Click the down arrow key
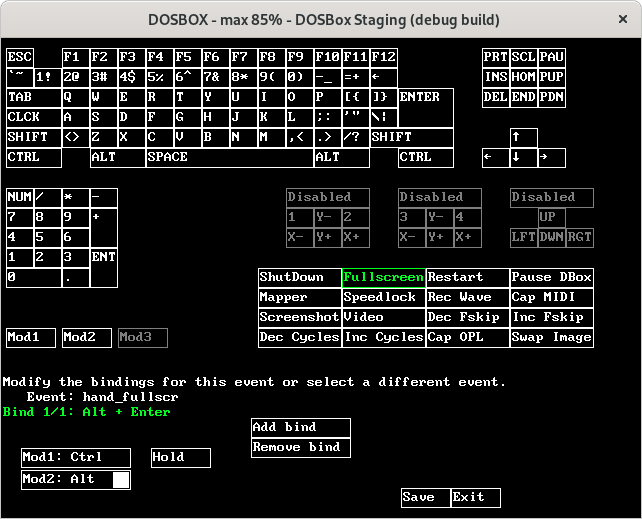Image resolution: width=642 pixels, height=519 pixels. point(524,158)
